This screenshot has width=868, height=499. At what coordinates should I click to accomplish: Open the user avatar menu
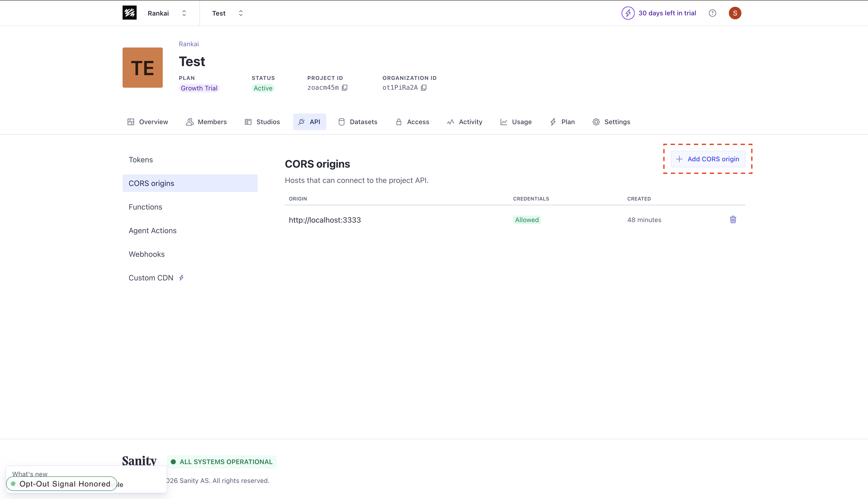pyautogui.click(x=735, y=13)
